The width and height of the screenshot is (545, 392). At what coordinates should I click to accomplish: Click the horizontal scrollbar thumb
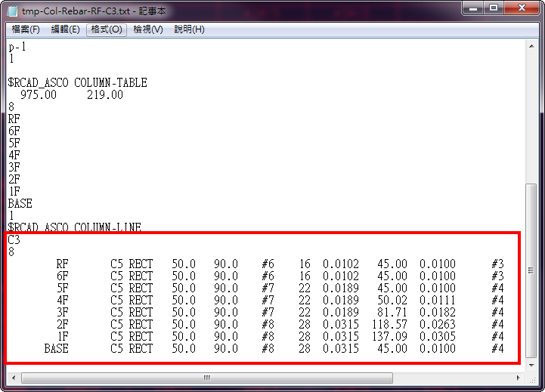pos(207,378)
